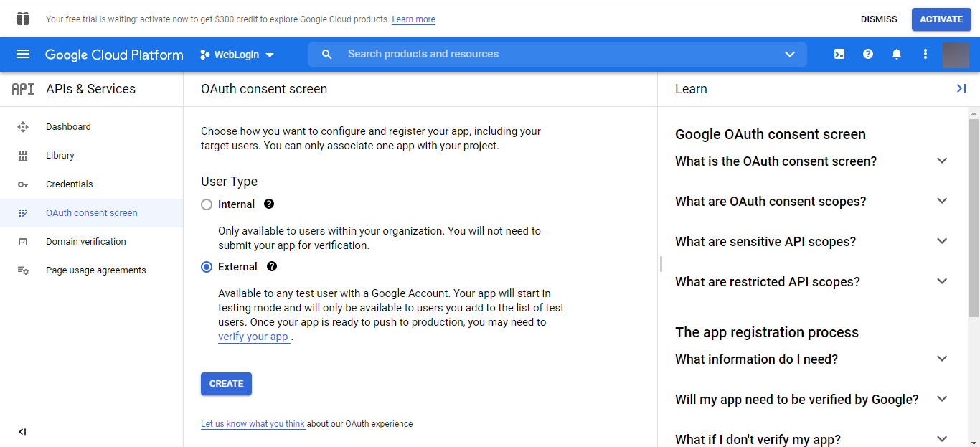
Task: Select the Internal user type
Action: [x=207, y=204]
